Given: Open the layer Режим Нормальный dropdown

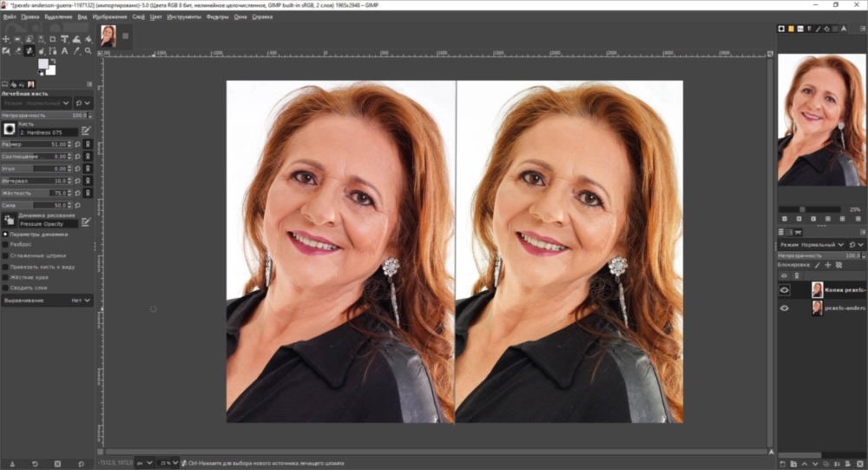Looking at the screenshot, I should pyautogui.click(x=812, y=244).
